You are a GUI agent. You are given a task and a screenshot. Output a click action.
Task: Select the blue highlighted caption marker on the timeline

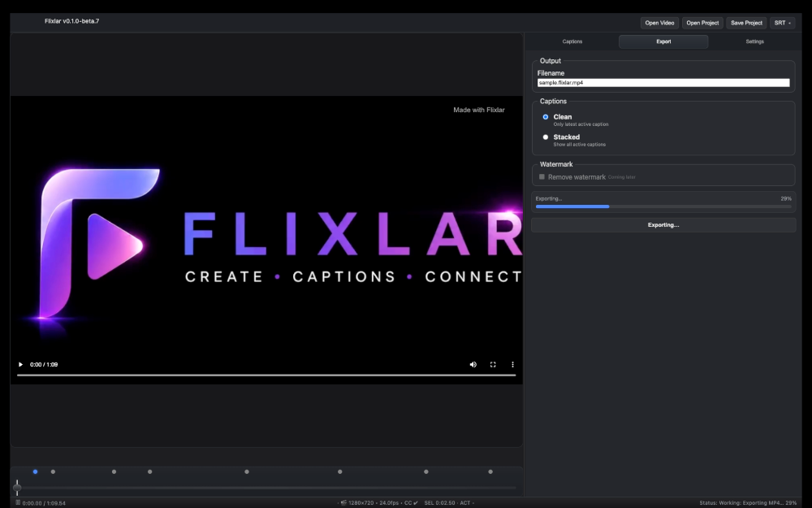point(35,471)
